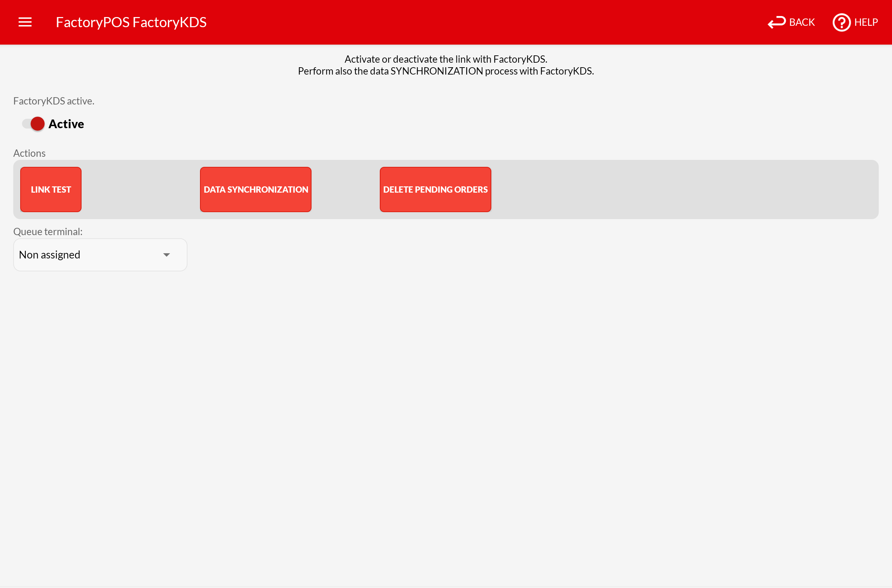Viewport: 892px width, 588px height.
Task: Click the Queue terminal dropdown arrow
Action: tap(167, 255)
